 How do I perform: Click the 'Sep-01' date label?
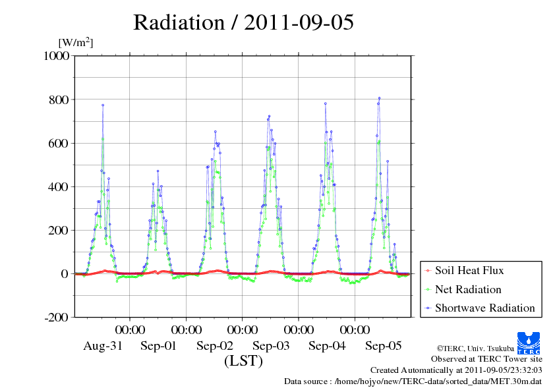[x=158, y=346]
